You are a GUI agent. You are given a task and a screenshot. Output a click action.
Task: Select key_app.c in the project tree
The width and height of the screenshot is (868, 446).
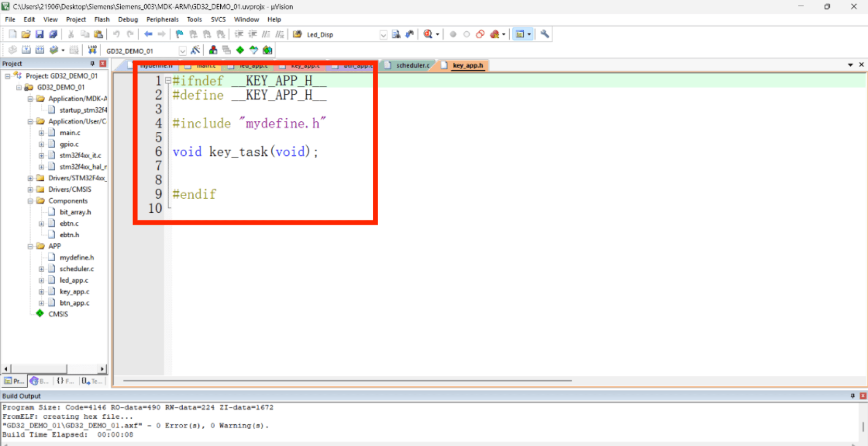[x=75, y=292]
